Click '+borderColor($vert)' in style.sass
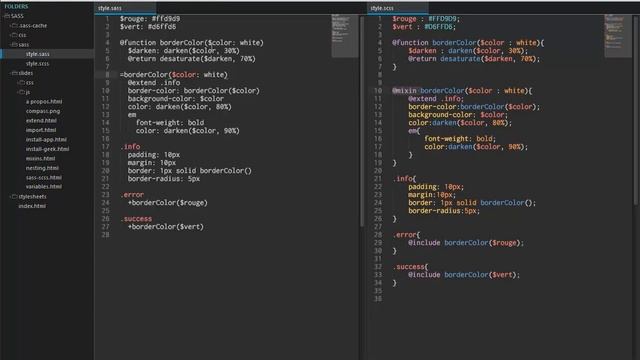Image resolution: width=640 pixels, height=360 pixels. [x=166, y=227]
